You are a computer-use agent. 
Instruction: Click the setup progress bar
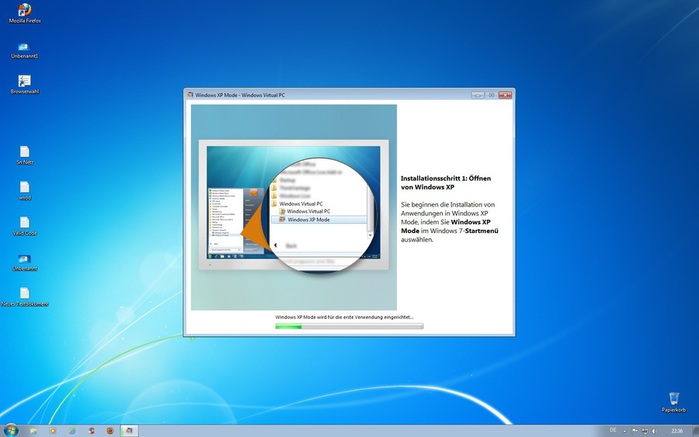click(x=349, y=326)
